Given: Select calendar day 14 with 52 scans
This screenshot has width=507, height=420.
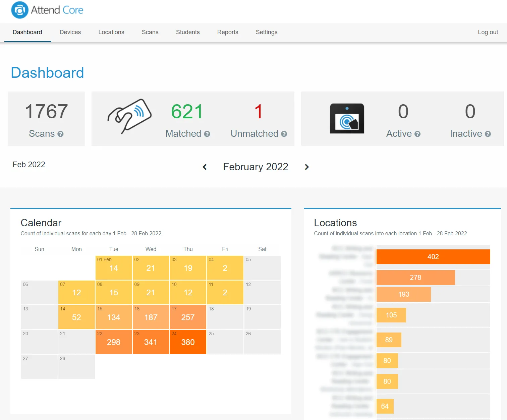Looking at the screenshot, I should pos(76,317).
